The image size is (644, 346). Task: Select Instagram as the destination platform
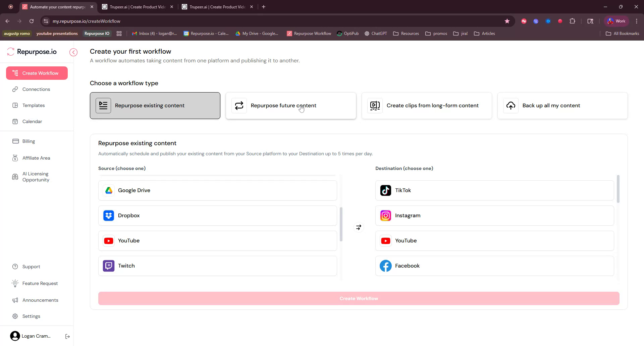coord(494,216)
